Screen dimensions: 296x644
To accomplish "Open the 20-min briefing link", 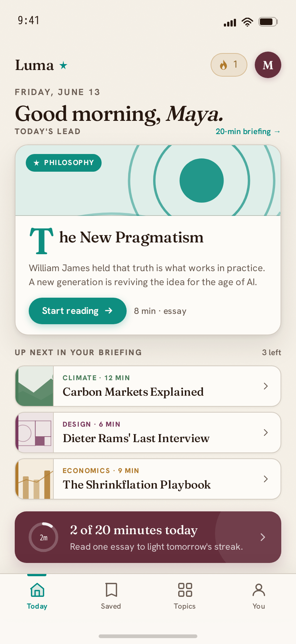I will [x=248, y=132].
